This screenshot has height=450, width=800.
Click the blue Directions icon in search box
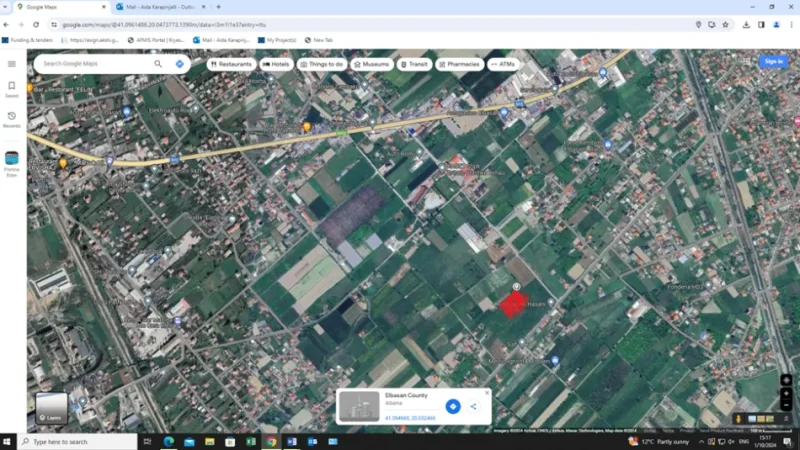coord(180,64)
